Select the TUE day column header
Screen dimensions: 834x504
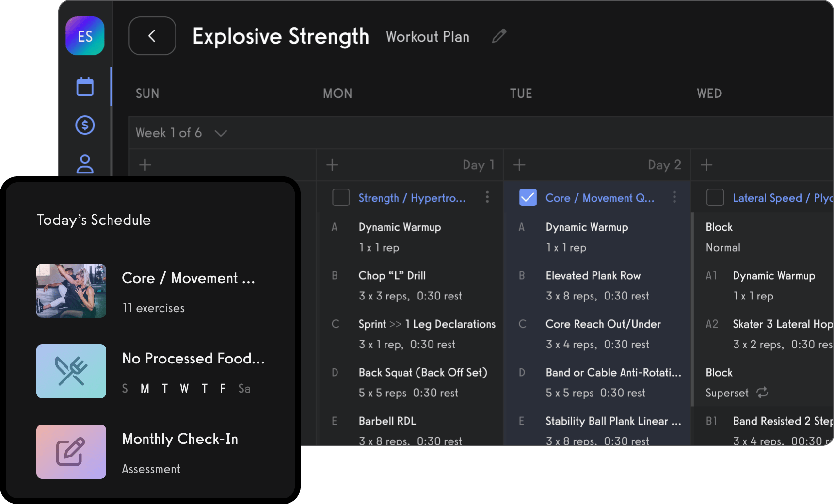(521, 93)
